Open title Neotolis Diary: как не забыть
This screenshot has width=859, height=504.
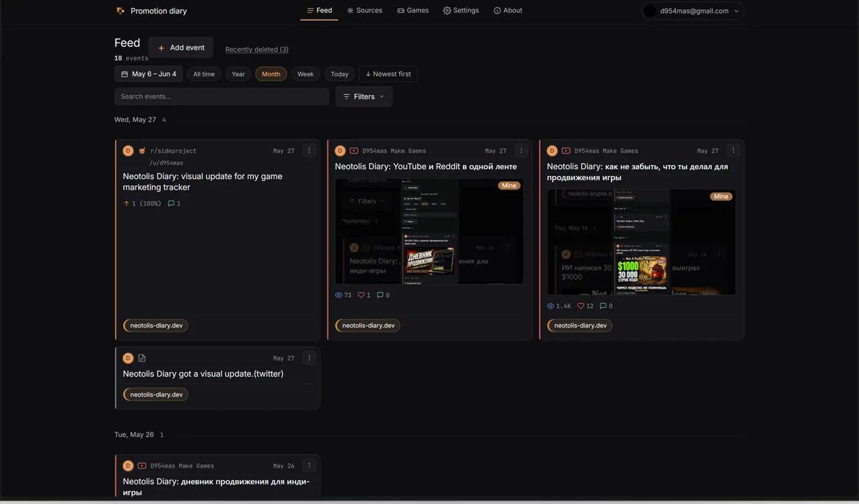tap(638, 172)
